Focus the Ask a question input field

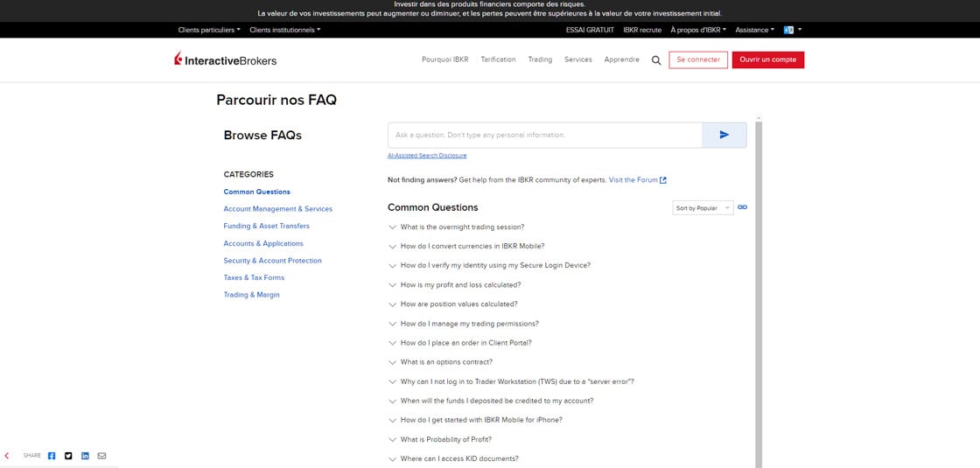545,135
